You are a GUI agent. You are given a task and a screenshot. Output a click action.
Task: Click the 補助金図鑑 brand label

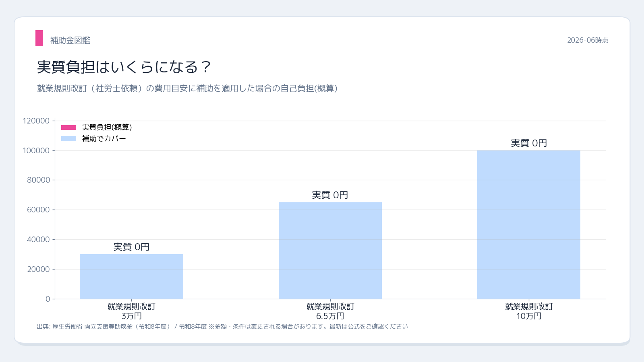pyautogui.click(x=70, y=40)
